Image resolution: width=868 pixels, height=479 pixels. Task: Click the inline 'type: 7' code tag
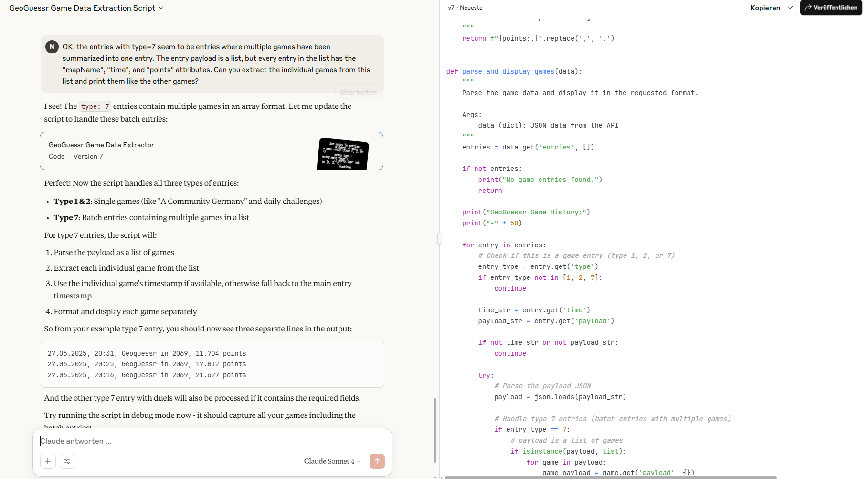coord(95,106)
